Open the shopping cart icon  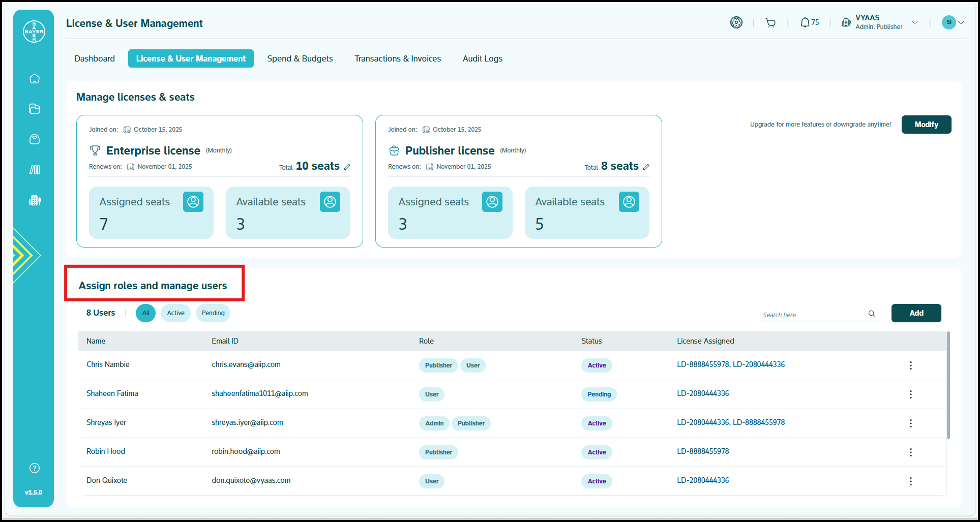click(x=770, y=23)
